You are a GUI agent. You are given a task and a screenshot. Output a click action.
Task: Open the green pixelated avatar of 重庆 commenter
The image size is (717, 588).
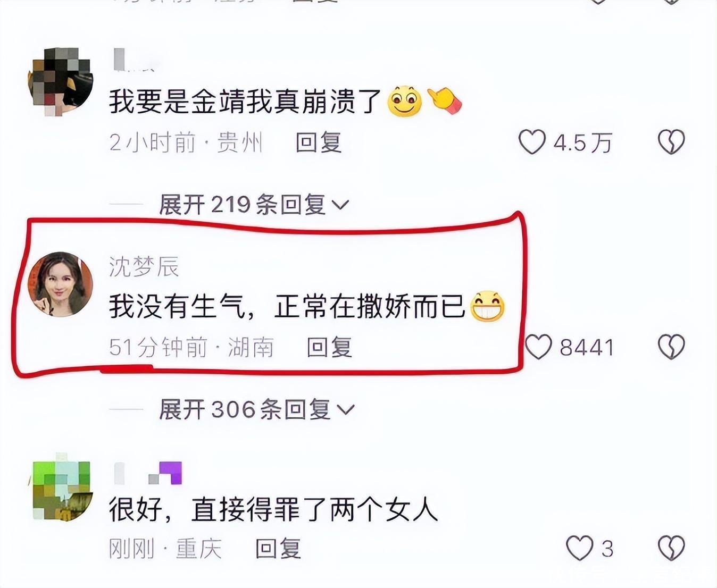(60, 487)
